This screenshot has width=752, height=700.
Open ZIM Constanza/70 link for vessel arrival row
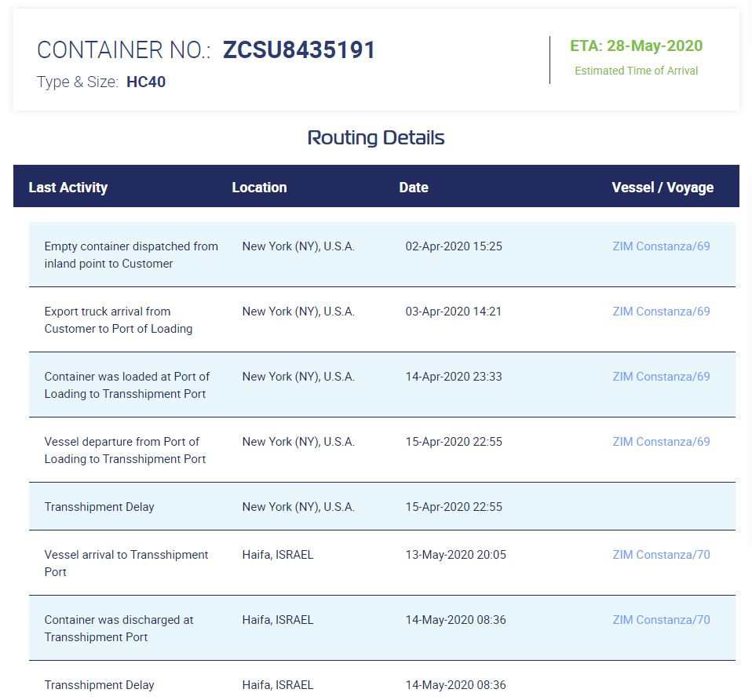661,555
